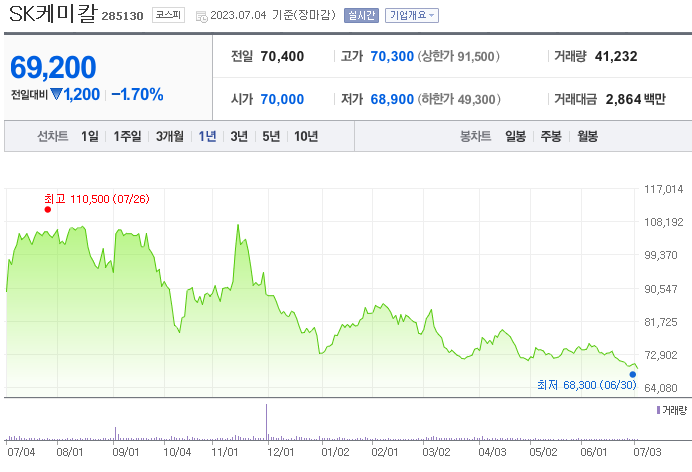Click the trading volume value 41,232

click(x=616, y=56)
